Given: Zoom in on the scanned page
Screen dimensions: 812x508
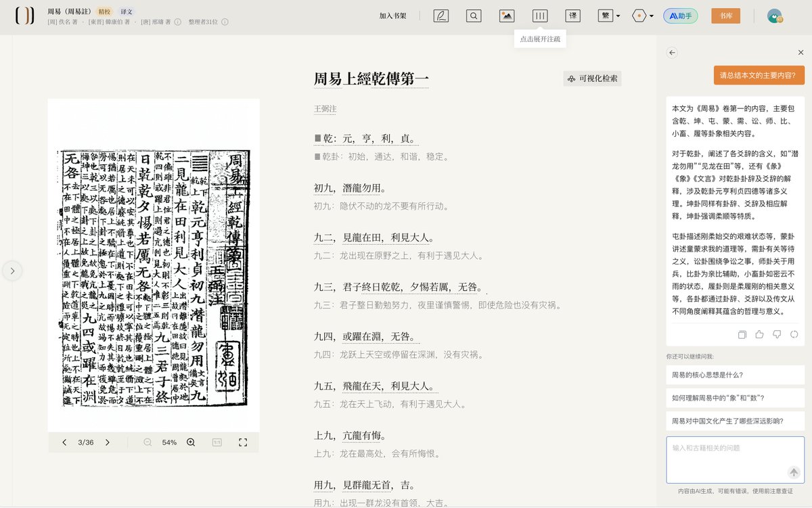Looking at the screenshot, I should pyautogui.click(x=190, y=442).
